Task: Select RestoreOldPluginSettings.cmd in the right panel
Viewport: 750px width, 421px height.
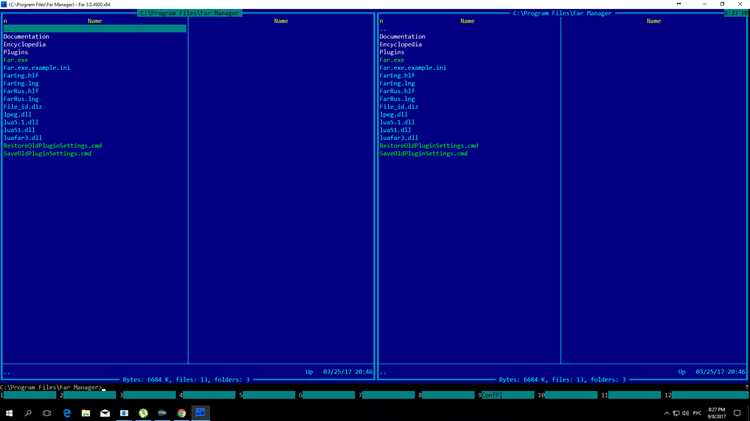Action: (429, 145)
